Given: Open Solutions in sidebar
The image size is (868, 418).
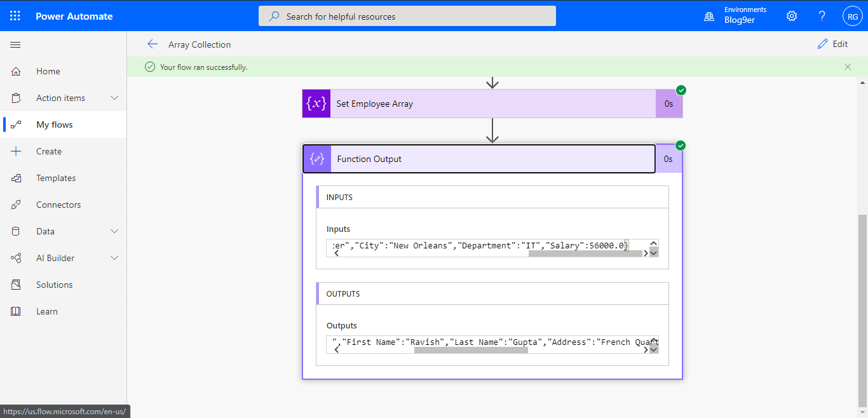Looking at the screenshot, I should coord(64,285).
